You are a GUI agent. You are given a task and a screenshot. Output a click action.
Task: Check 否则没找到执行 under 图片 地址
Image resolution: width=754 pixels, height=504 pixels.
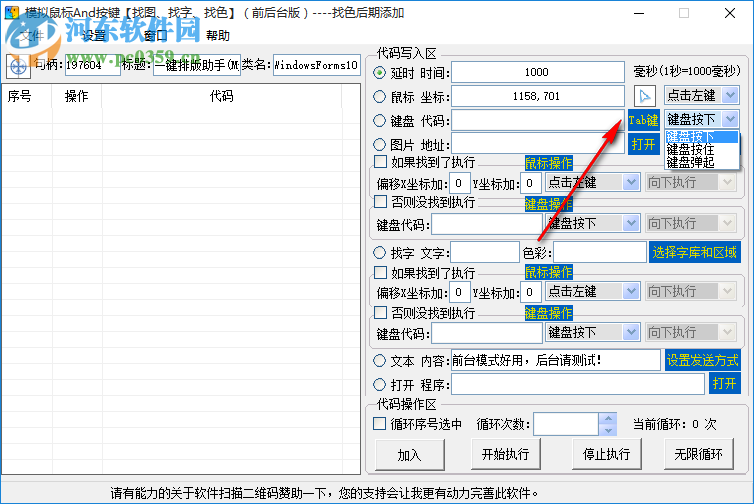pyautogui.click(x=380, y=202)
